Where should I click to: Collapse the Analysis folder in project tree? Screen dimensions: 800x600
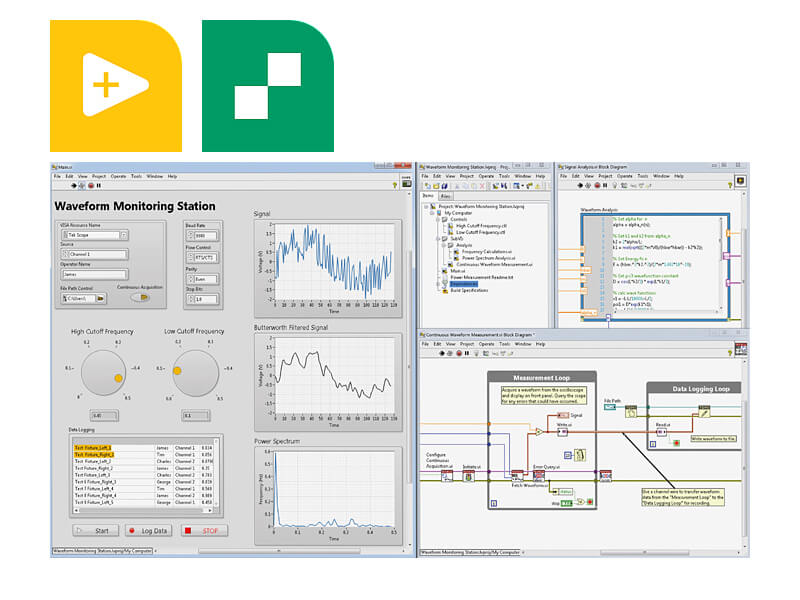pyautogui.click(x=443, y=245)
